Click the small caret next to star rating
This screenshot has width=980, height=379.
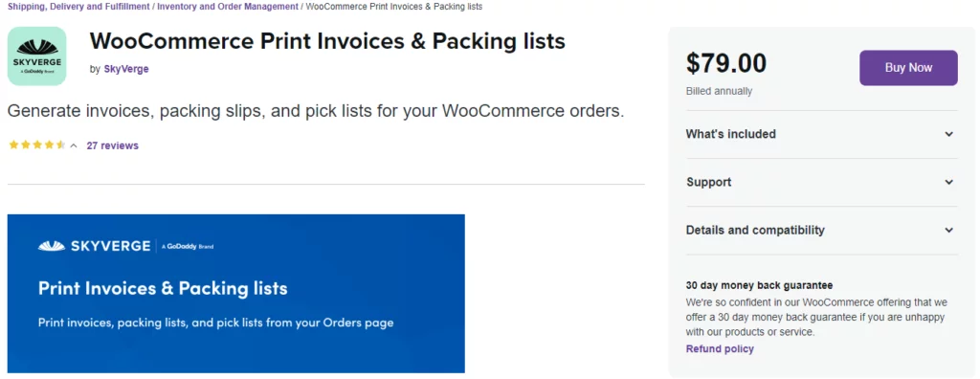[x=74, y=145]
